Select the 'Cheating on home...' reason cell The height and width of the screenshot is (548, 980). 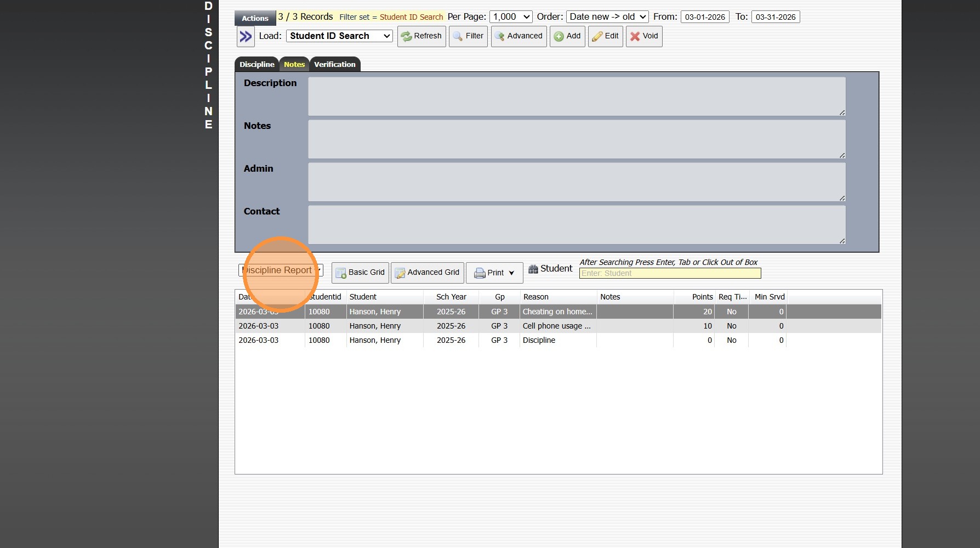point(558,312)
